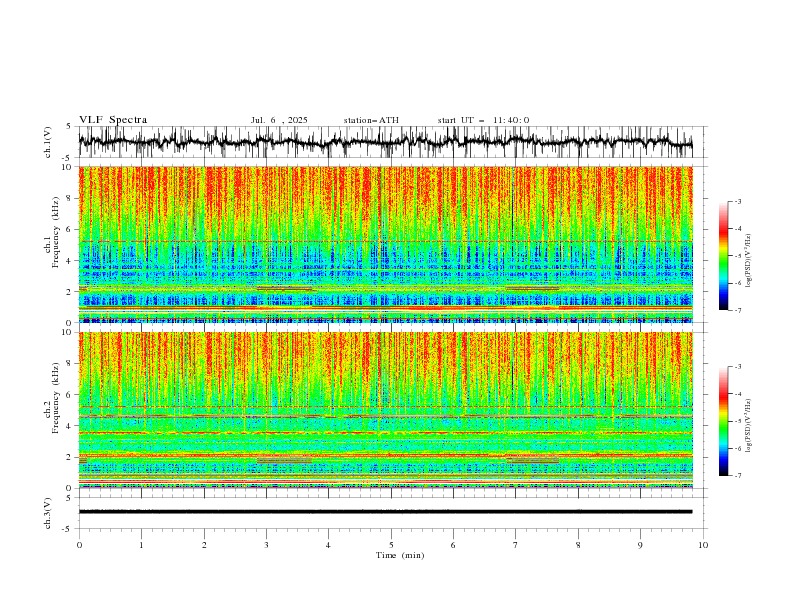Click the "VLF Spectra" plot title
This screenshot has height=612, width=792.
coord(113,120)
